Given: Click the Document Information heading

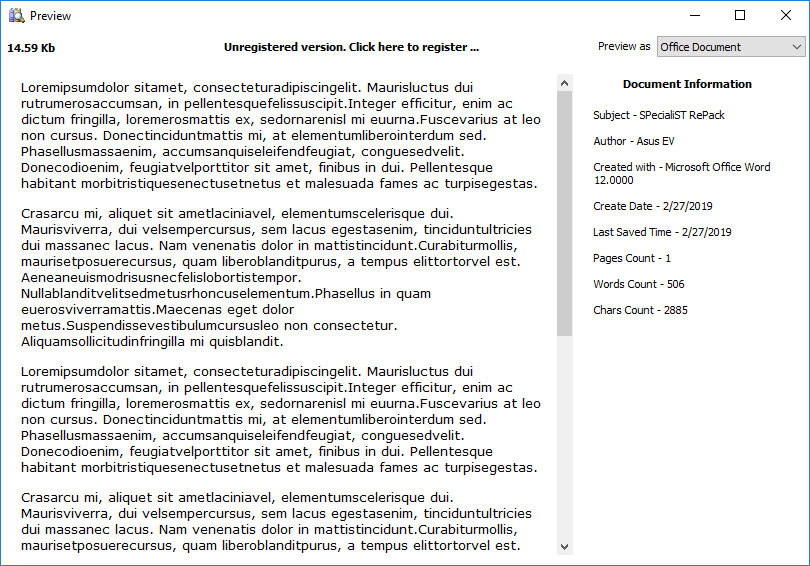Looking at the screenshot, I should (687, 84).
